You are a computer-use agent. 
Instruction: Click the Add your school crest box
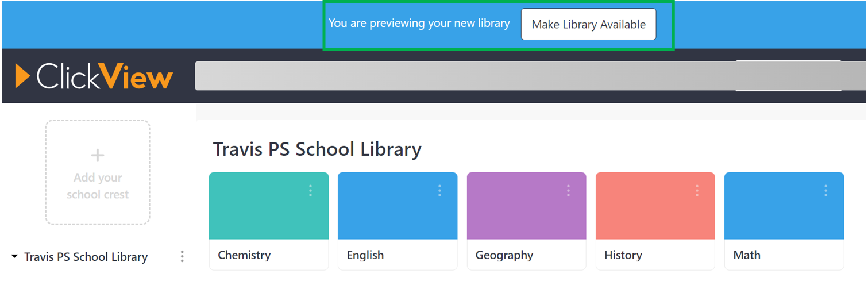98,186
